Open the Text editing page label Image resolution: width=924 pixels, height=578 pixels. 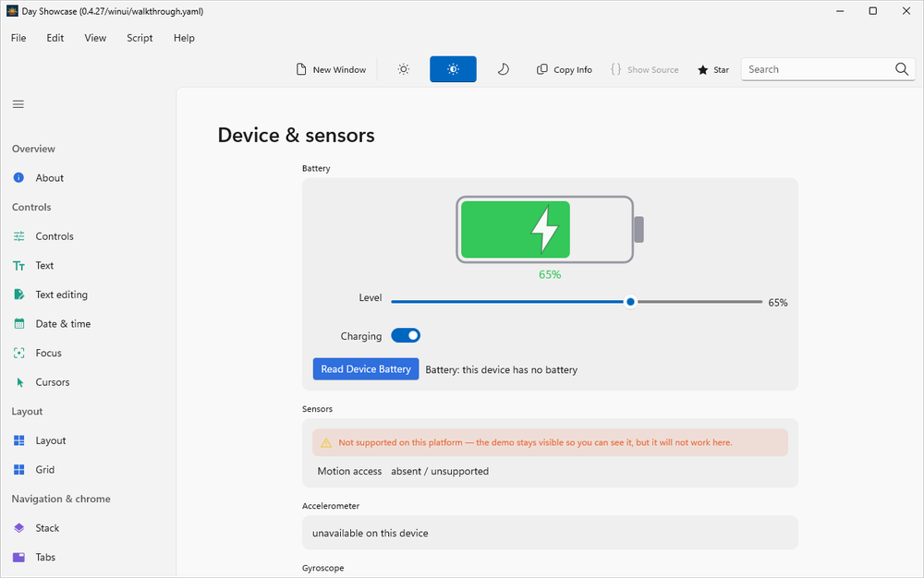click(x=61, y=295)
